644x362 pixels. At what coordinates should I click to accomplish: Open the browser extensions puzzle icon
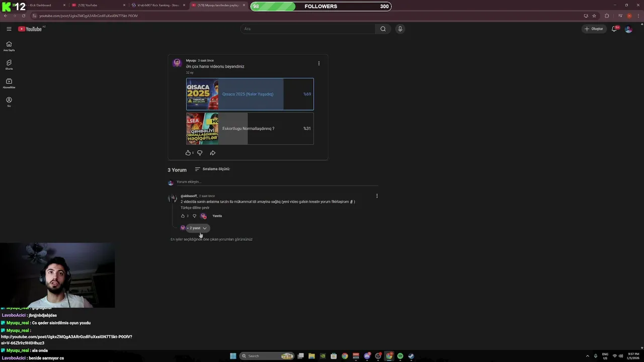607,16
